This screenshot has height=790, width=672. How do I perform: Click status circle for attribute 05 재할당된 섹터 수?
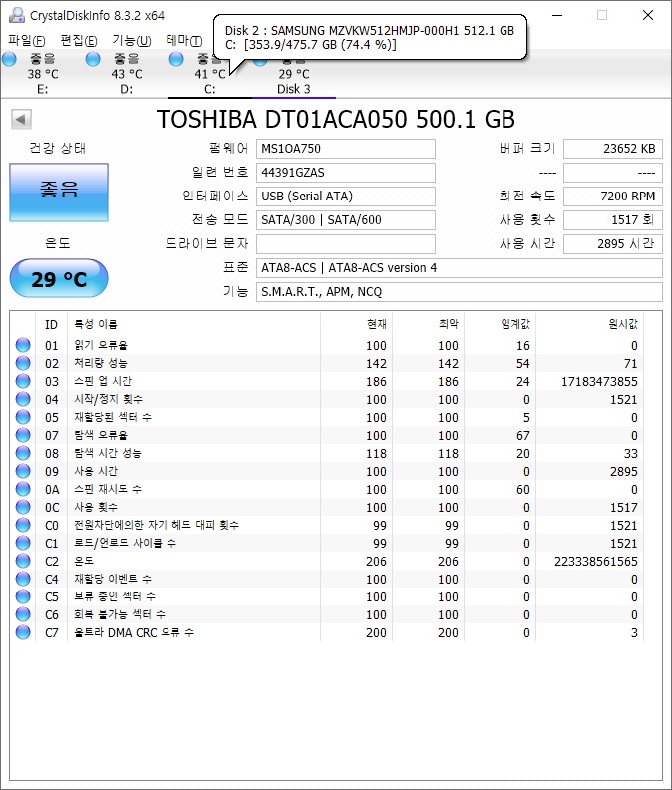tap(23, 417)
